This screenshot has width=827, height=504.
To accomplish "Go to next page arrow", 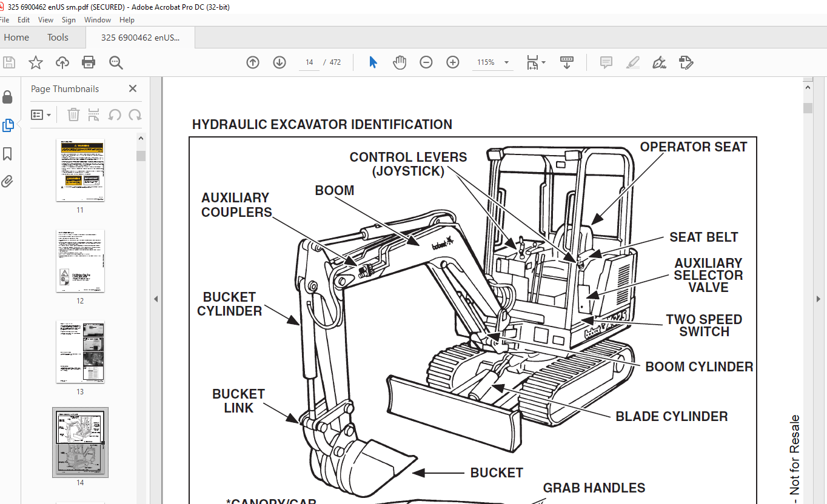I will pyautogui.click(x=280, y=62).
